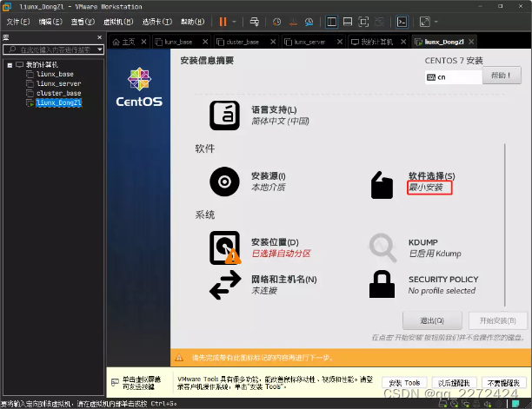Open the console view toolbar icon
This screenshot has height=409, width=532.
402,22
